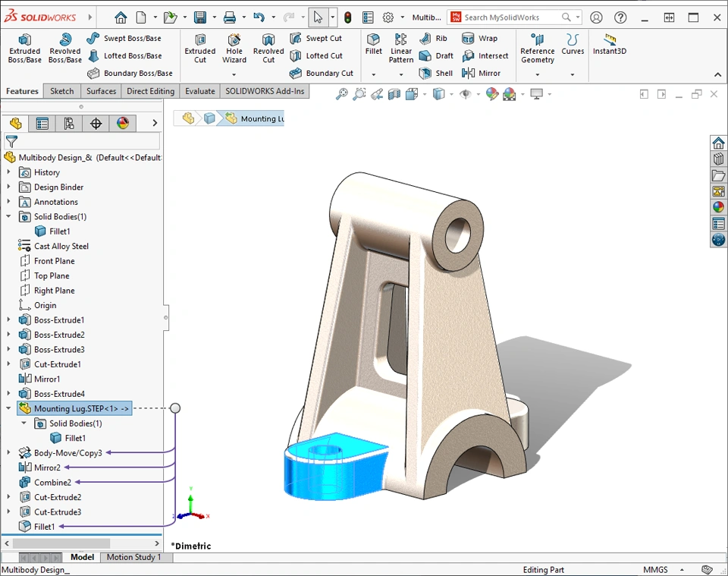This screenshot has height=576, width=728.
Task: Collapse the Mounting Lug.STEP<1> node
Action: tap(8, 408)
